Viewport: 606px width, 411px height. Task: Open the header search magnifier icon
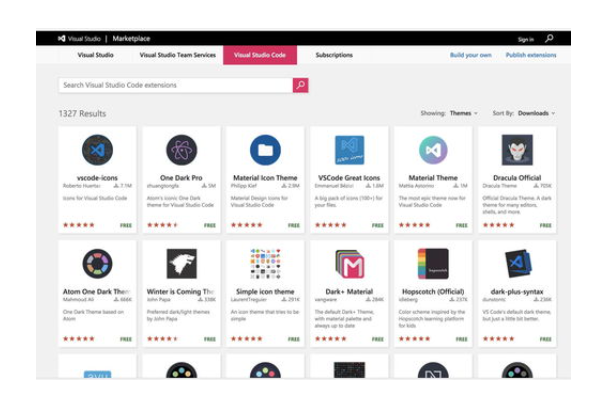[549, 38]
